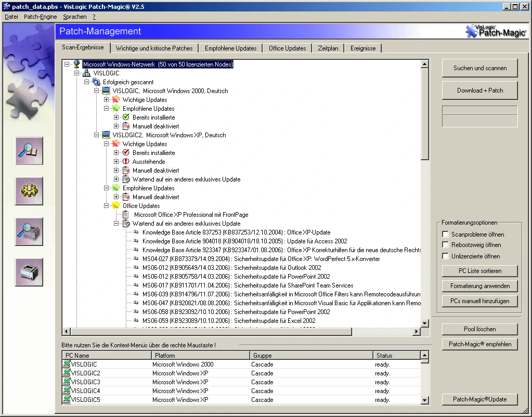
Task: Click the clock icon of Wartend under Wichtige Updates
Action: (x=126, y=179)
